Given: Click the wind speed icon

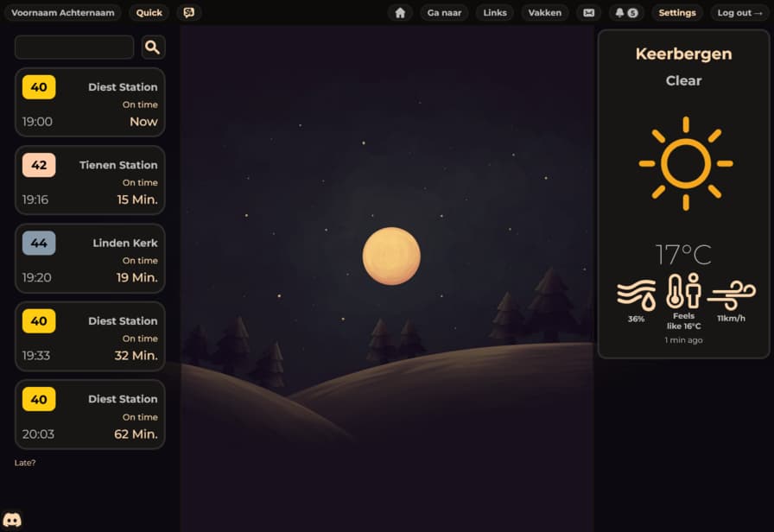Looking at the screenshot, I should click(731, 294).
